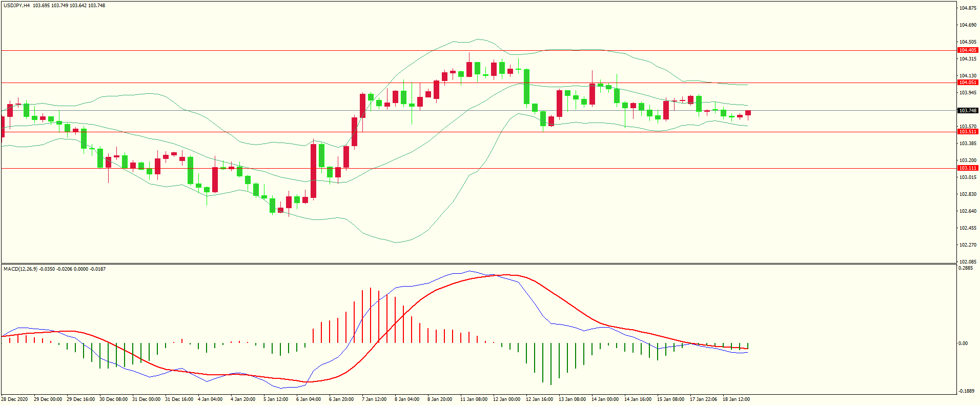
Task: Select the MACD(12,26,9) indicator label
Action: [x=20, y=269]
